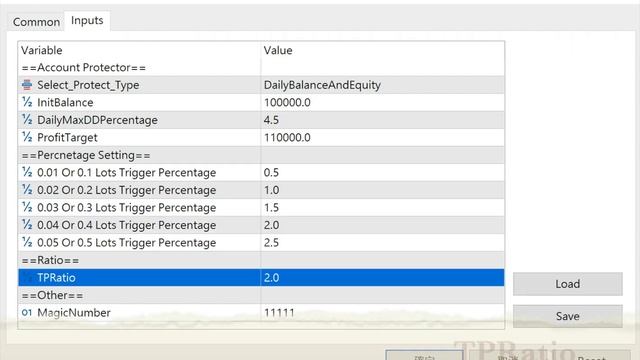Click the enum icon beside Select_Protect_Type
640x360 pixels.
[27, 85]
